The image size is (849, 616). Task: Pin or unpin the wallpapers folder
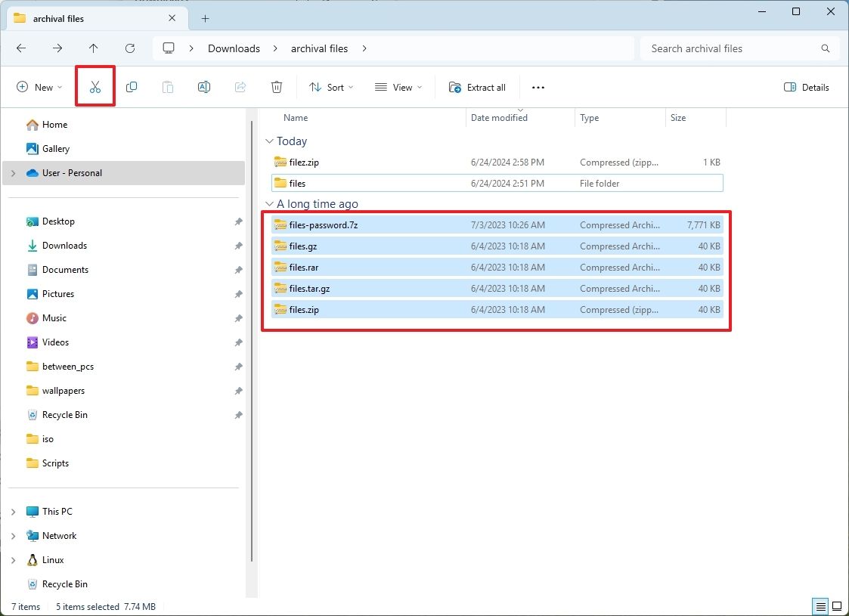point(238,391)
